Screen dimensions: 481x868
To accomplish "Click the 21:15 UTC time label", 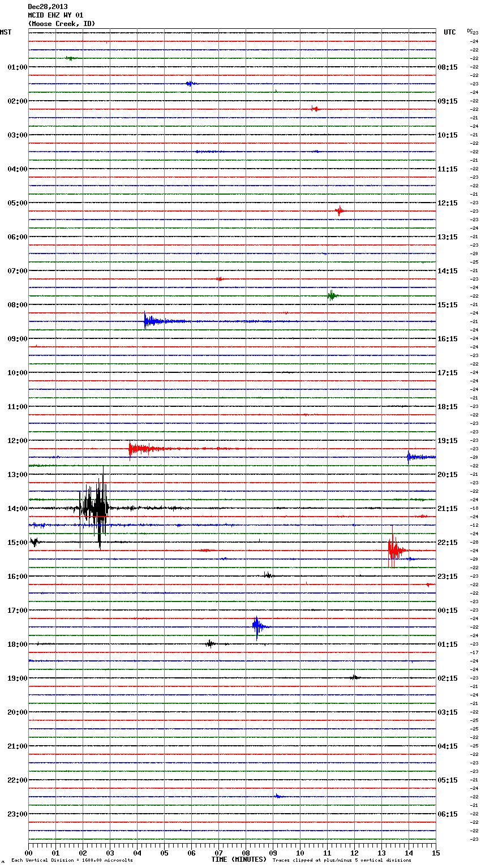I will coord(448,509).
